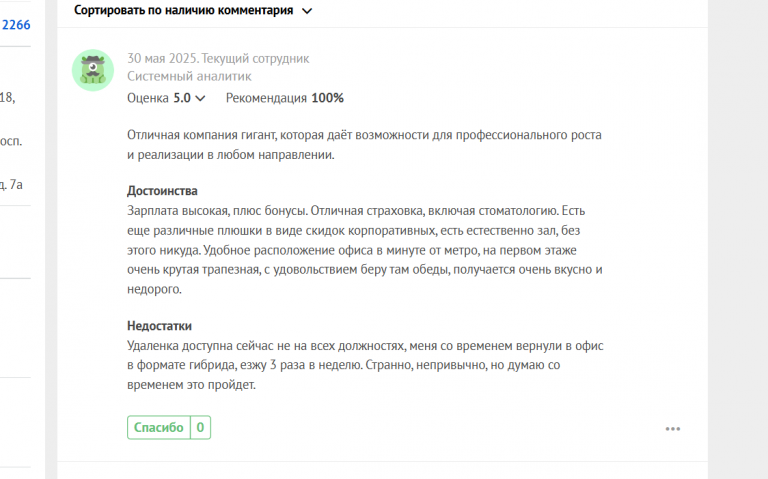The width and height of the screenshot is (768, 479).
Task: Click the green monster reviewer avatar
Action: [93, 70]
